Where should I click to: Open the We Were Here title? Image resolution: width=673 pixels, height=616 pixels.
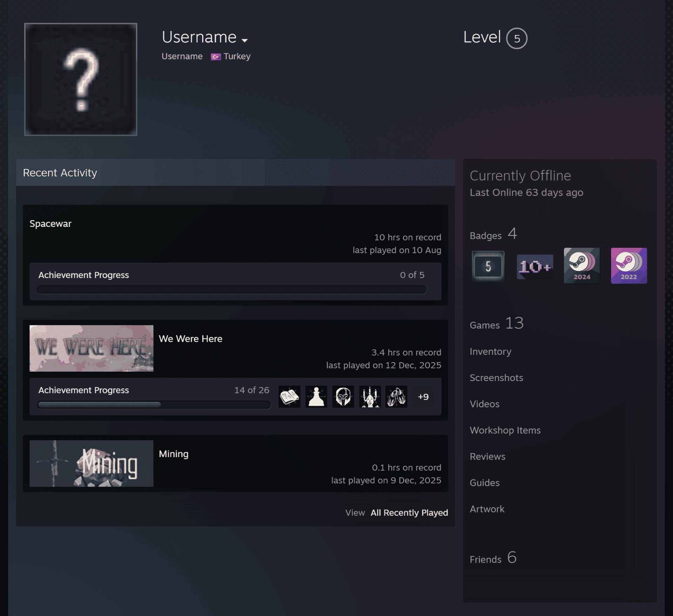[190, 339]
